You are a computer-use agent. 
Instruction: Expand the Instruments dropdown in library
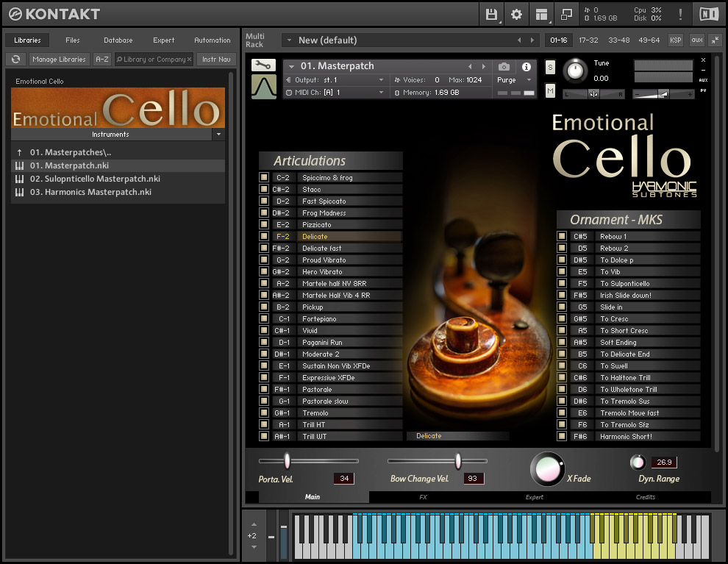click(218, 135)
